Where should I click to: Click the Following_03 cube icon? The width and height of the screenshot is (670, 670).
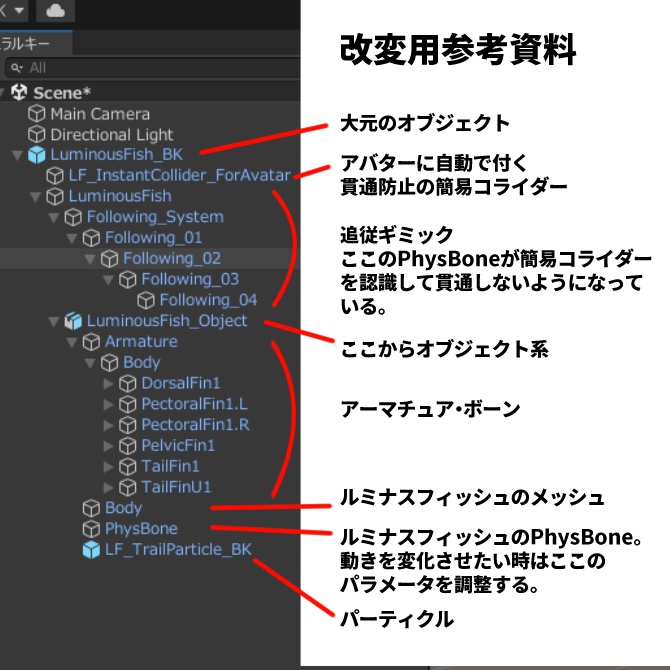[x=127, y=279]
